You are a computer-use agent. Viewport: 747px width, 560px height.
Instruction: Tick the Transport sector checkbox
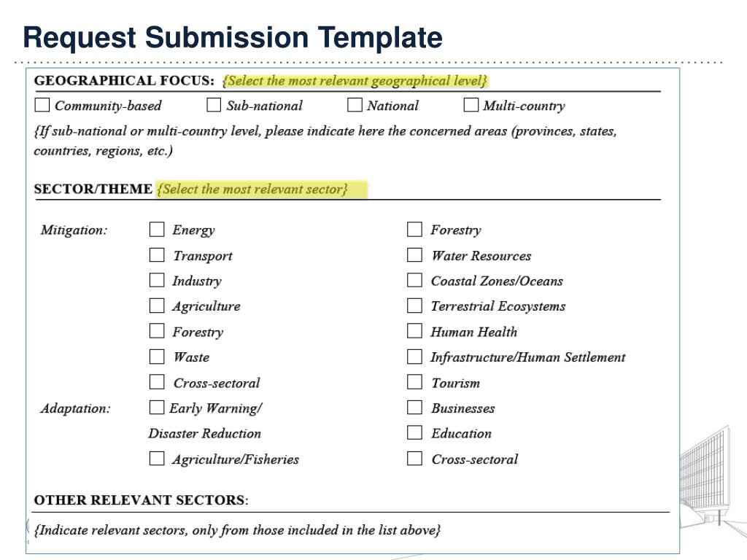(x=157, y=254)
